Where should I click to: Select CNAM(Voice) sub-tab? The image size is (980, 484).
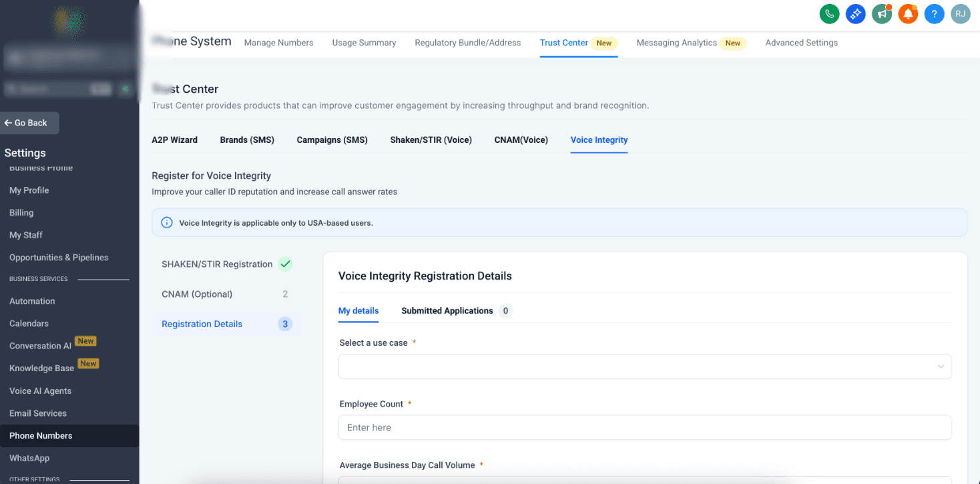(521, 140)
